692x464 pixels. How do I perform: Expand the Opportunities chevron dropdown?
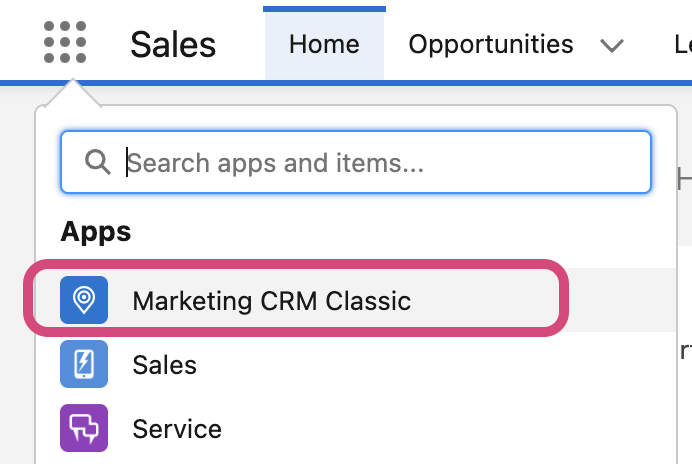click(x=612, y=45)
